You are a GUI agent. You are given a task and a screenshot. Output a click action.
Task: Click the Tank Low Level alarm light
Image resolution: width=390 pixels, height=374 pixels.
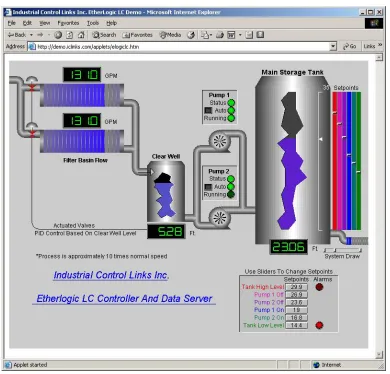coord(319,325)
